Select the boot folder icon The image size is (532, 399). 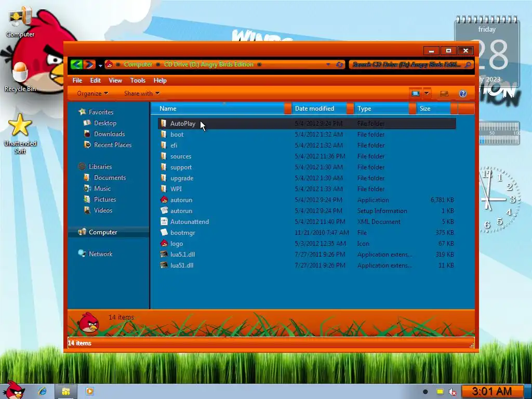[164, 135]
